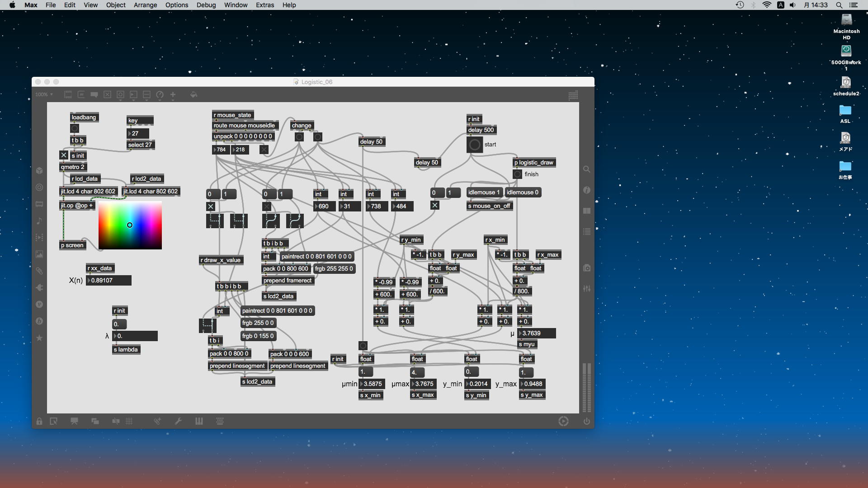
Task: Click the 'start' bang button
Action: 475,145
